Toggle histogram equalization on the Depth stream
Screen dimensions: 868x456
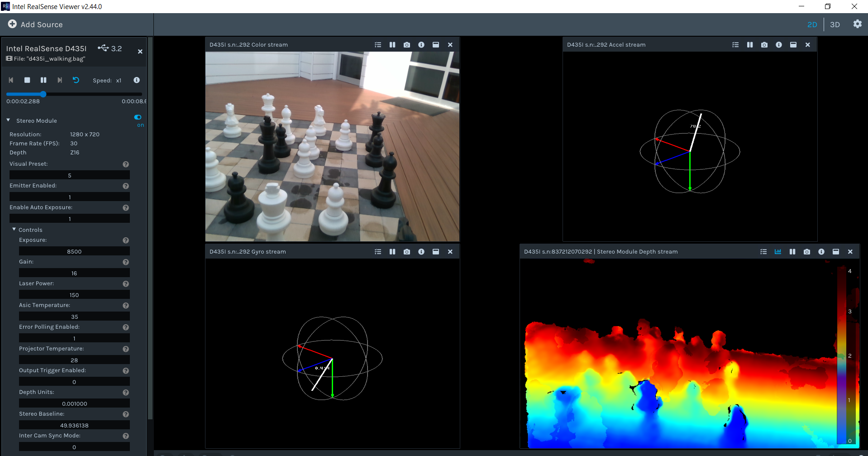[x=778, y=251]
